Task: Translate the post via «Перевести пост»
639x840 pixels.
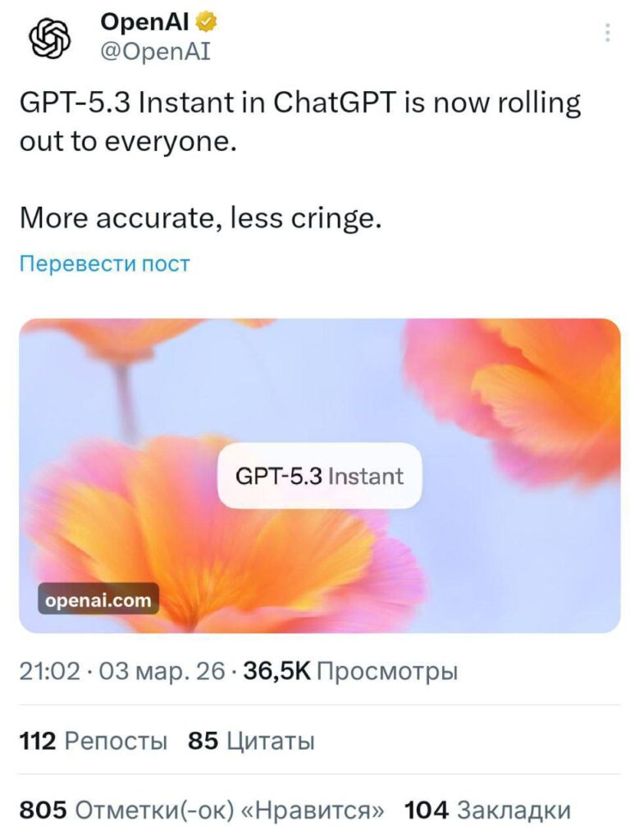Action: coord(105,263)
